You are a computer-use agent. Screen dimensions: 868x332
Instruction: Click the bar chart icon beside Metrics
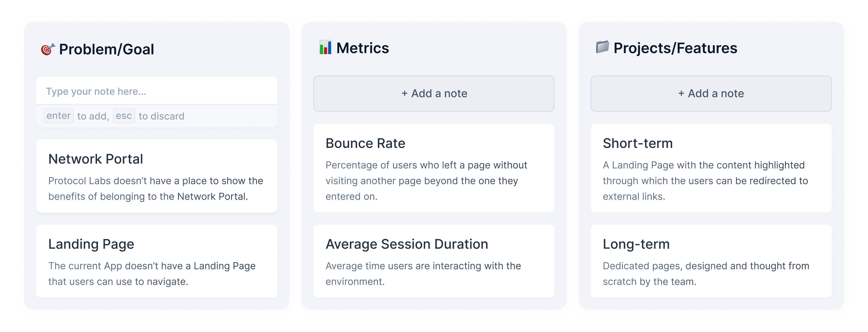tap(325, 47)
